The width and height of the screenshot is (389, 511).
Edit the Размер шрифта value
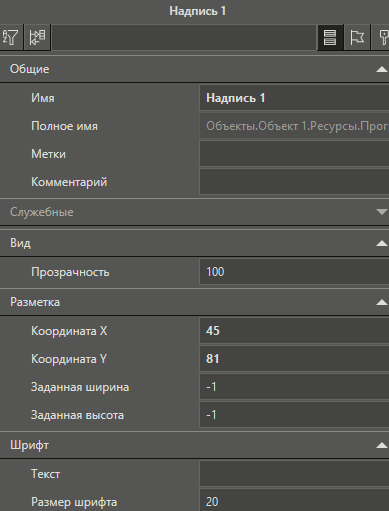(294, 501)
